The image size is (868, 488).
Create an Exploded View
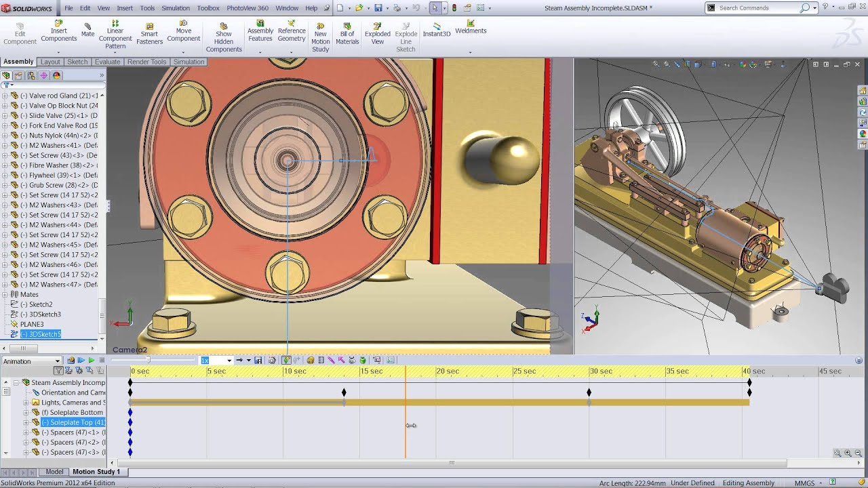point(377,34)
